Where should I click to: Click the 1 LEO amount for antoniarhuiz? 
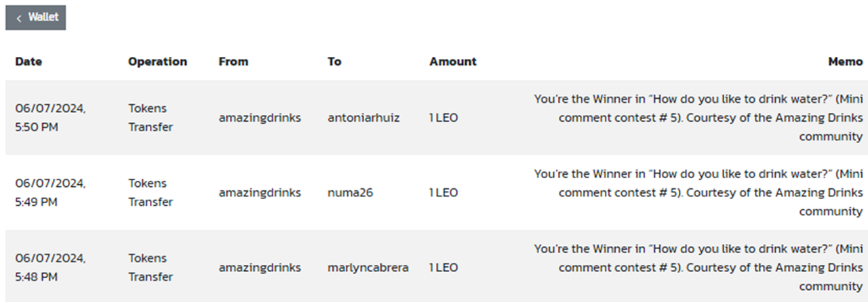pyautogui.click(x=443, y=118)
